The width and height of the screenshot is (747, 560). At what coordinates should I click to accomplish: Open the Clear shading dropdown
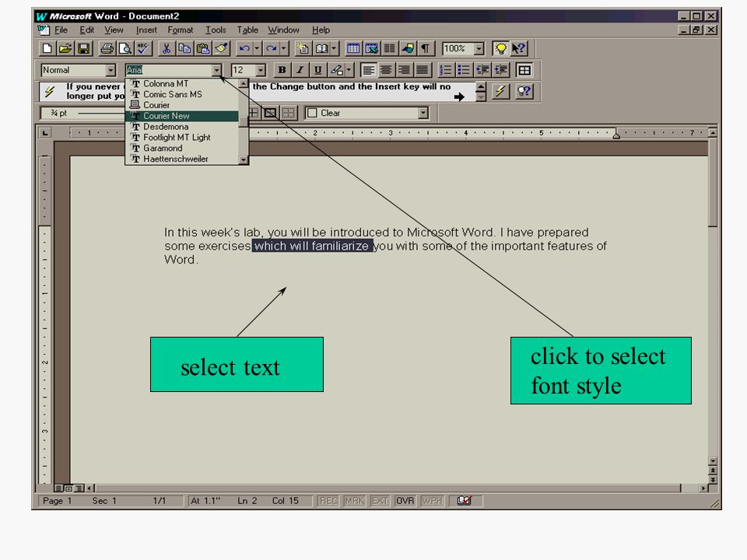pyautogui.click(x=423, y=113)
